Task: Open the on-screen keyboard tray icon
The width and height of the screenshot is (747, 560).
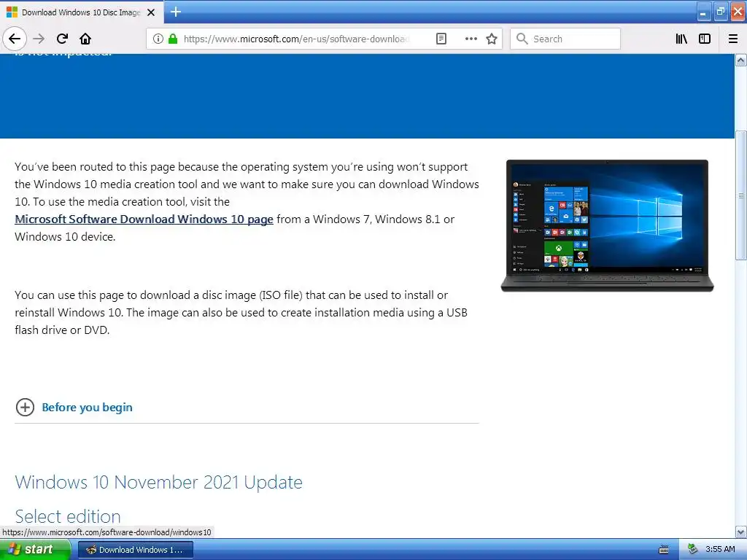Action: (x=663, y=550)
